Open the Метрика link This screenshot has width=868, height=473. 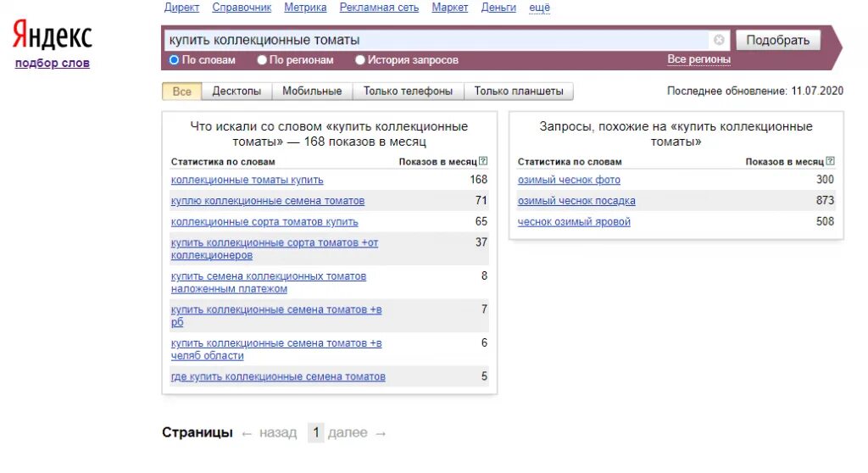305,7
